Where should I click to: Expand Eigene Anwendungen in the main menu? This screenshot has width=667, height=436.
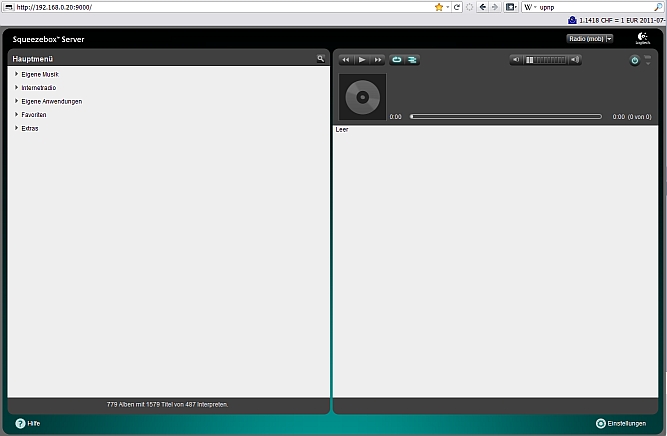[51, 101]
